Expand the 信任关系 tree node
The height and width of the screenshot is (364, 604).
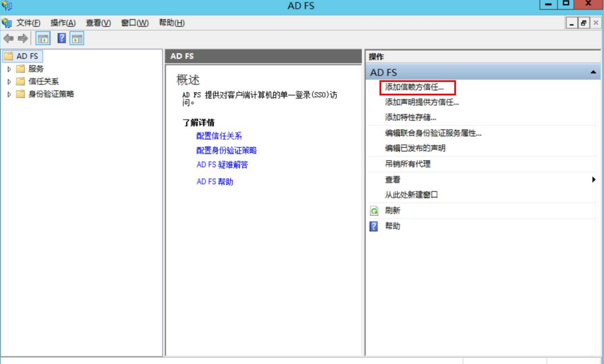click(9, 82)
